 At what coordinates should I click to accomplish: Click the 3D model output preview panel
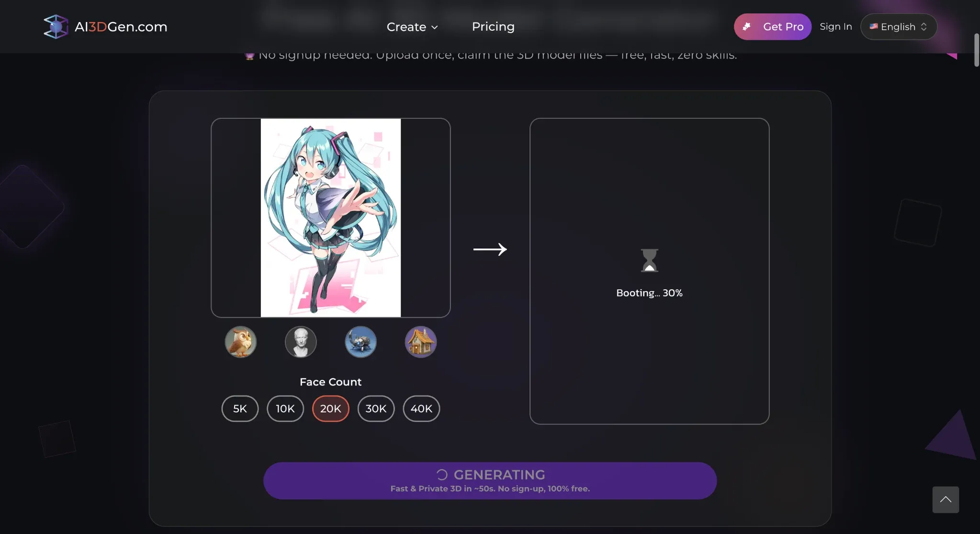click(649, 271)
